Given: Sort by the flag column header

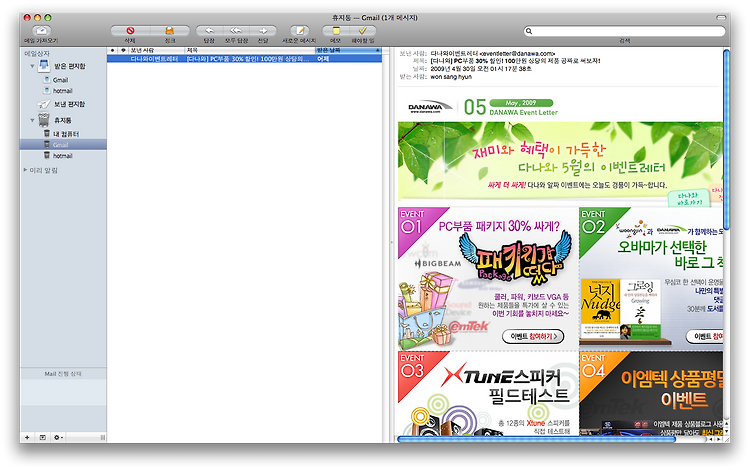Looking at the screenshot, I should [123, 50].
